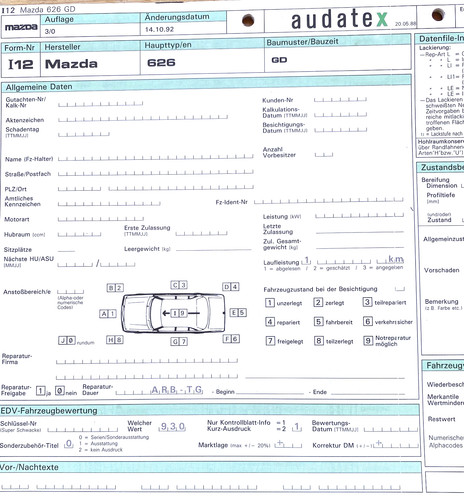Click the Kalkulations-Datum field
Image resolution: width=464 pixels, height=500 pixels.
tap(340, 114)
